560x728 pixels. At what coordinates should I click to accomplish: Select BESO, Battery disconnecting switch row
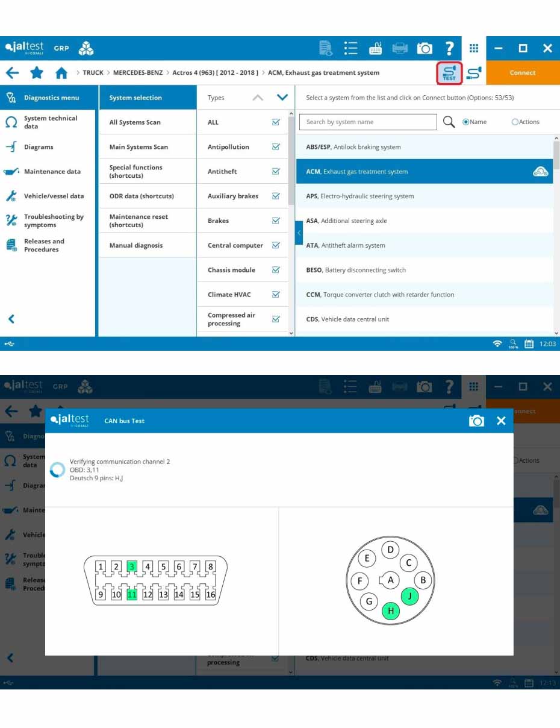(x=425, y=270)
